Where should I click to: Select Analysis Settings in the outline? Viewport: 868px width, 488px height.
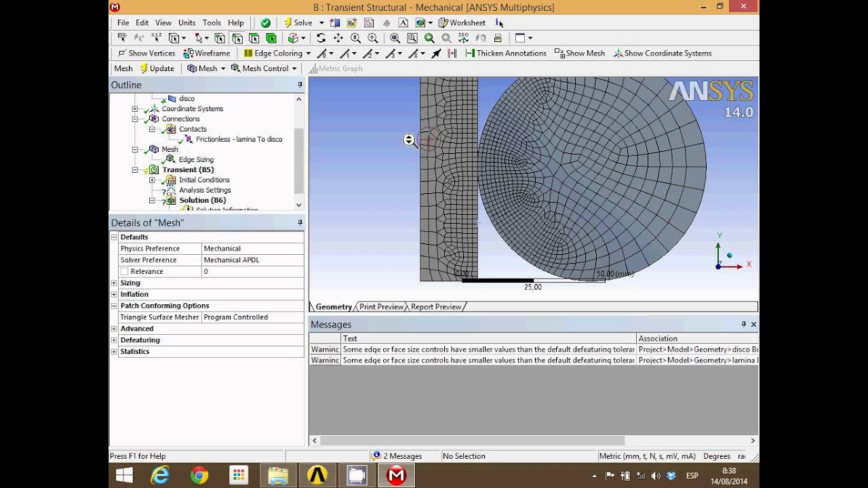[205, 190]
